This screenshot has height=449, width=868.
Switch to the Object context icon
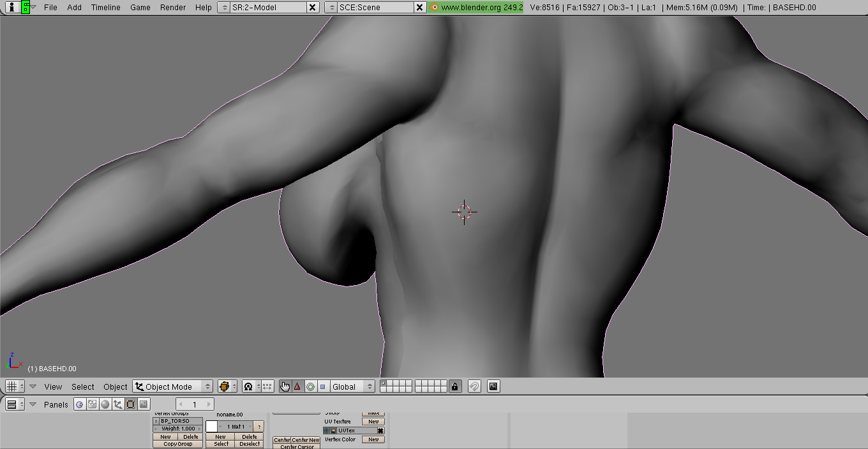(118, 404)
